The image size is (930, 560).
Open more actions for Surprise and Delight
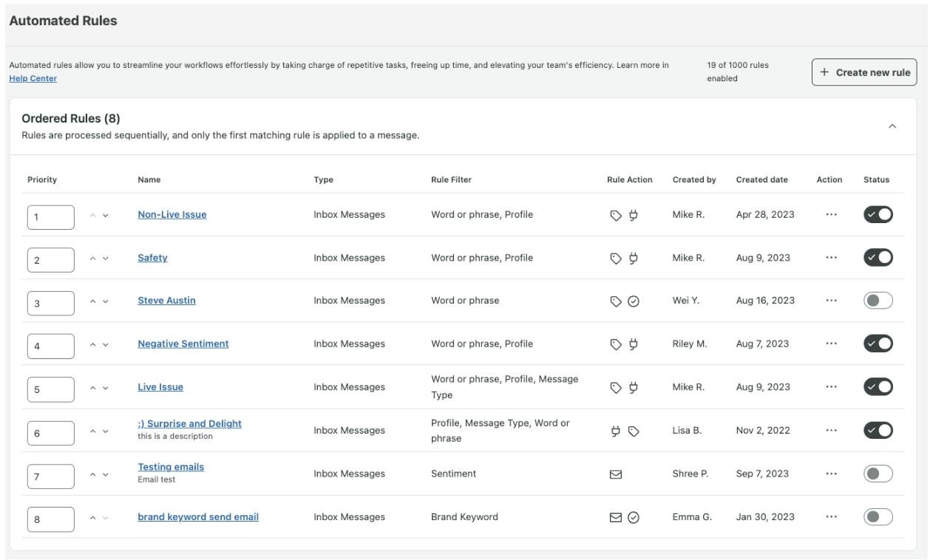(832, 431)
